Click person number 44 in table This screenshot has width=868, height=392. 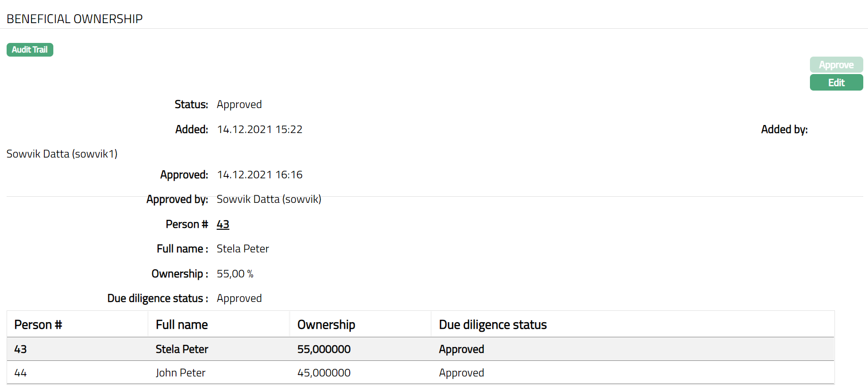(x=20, y=373)
